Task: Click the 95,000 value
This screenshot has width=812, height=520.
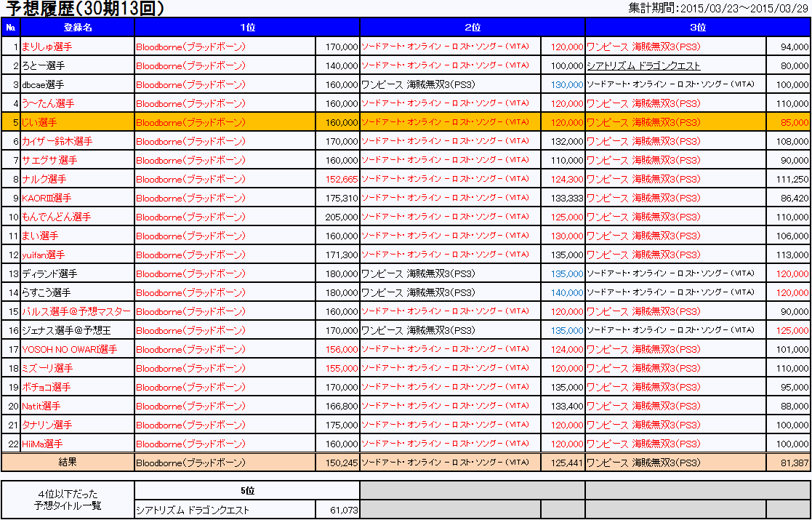Action: tap(795, 388)
